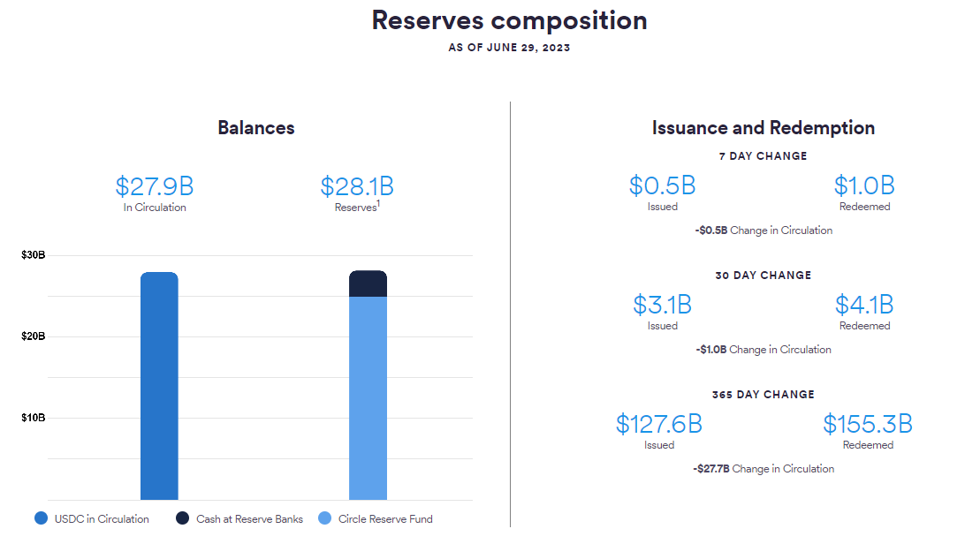
Task: Click the 365 day $155.3B Redeemed value
Action: click(x=867, y=424)
